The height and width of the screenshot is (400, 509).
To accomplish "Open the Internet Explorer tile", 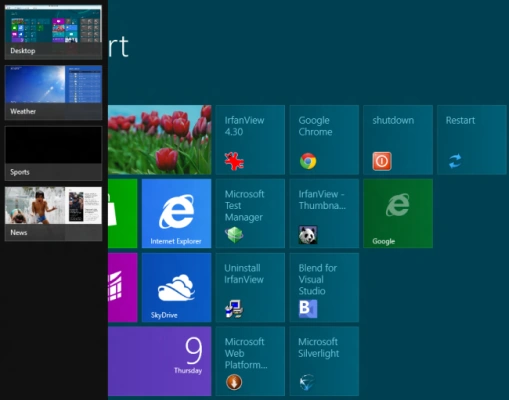I will click(176, 213).
